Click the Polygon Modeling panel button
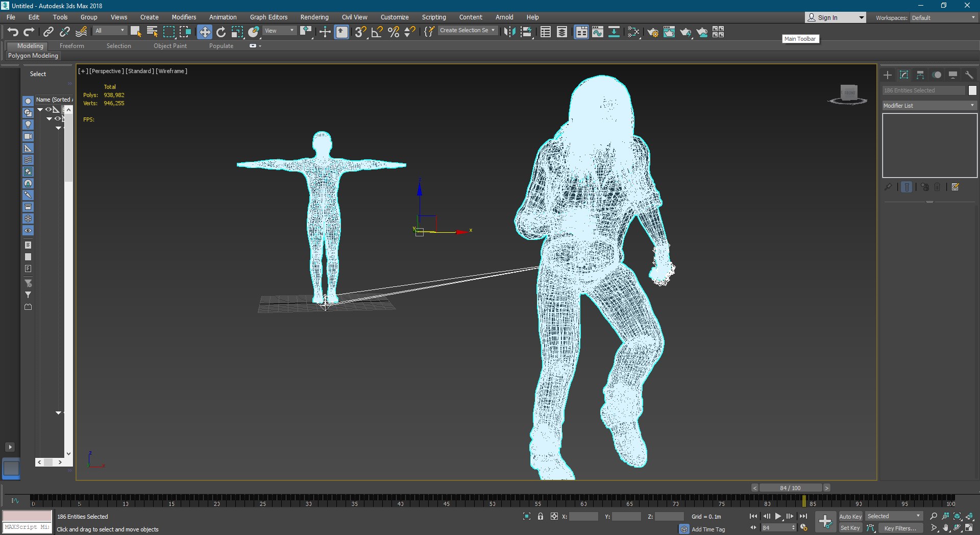Image resolution: width=980 pixels, height=535 pixels. (x=33, y=56)
